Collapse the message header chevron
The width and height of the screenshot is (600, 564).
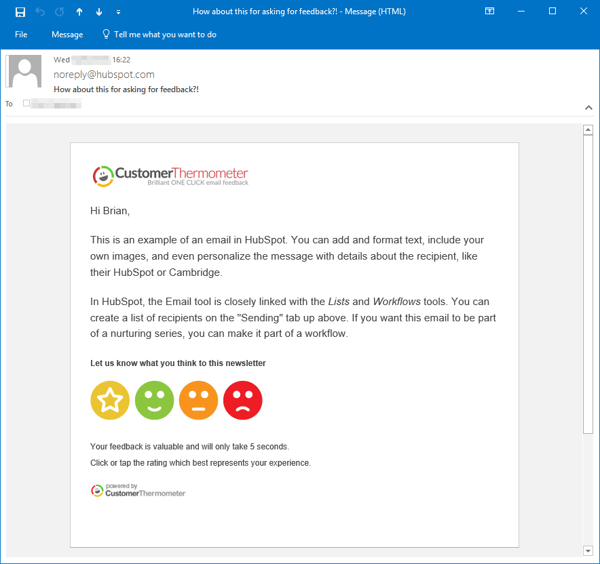pyautogui.click(x=588, y=107)
